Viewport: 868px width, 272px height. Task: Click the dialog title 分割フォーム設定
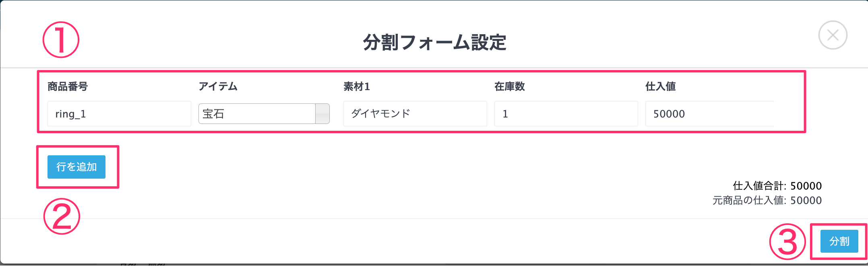434,42
